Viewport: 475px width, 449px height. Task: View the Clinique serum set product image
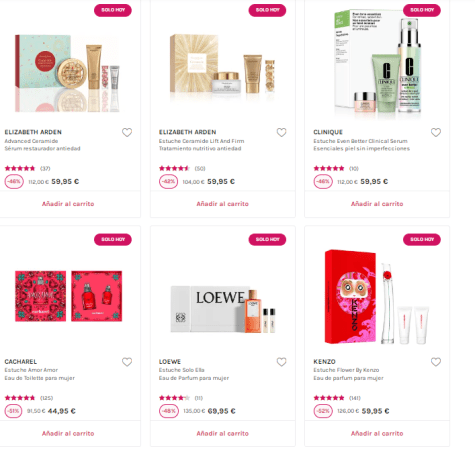(378, 64)
